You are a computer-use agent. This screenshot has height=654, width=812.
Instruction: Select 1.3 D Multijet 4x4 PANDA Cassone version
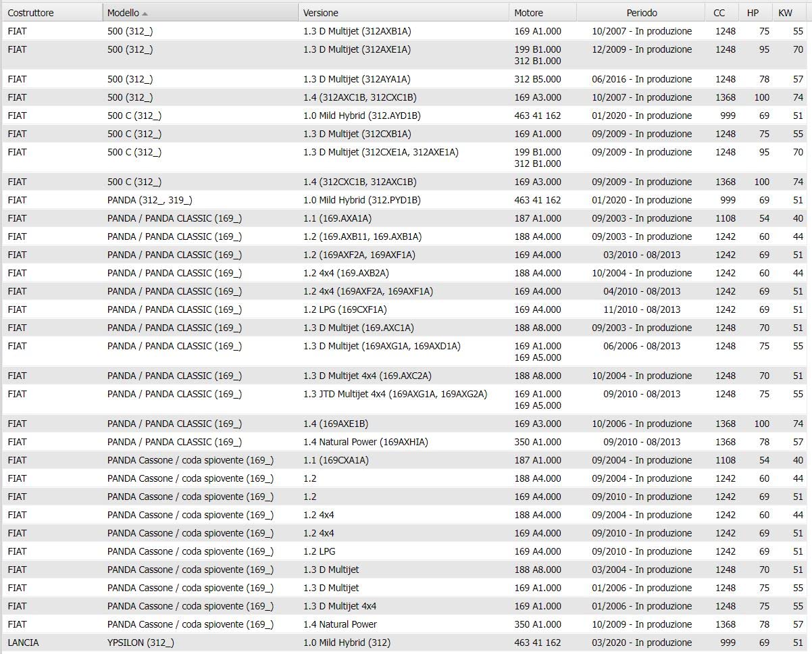click(340, 606)
